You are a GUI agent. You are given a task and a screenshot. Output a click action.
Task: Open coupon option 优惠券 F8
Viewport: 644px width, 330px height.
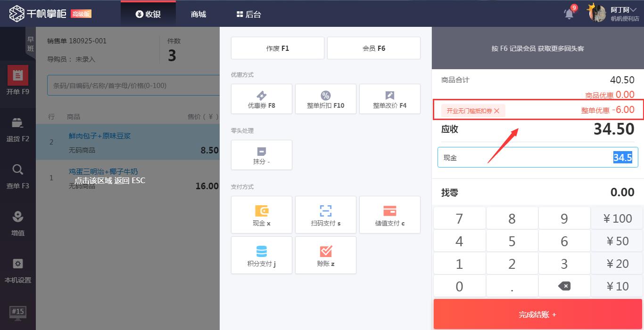tap(261, 99)
